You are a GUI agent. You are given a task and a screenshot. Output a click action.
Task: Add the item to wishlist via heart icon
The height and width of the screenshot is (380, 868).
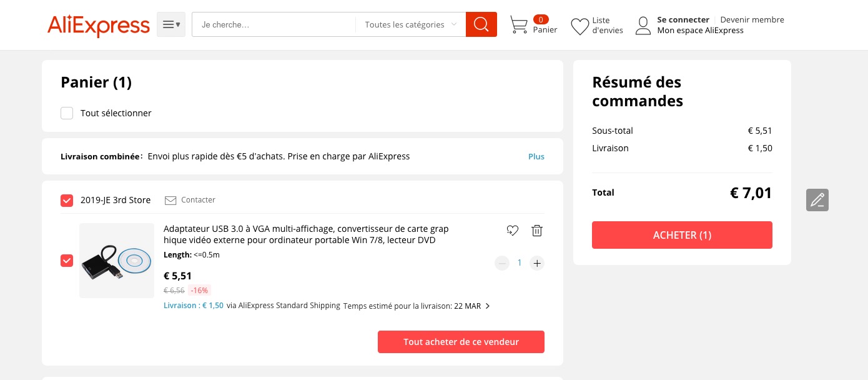512,231
